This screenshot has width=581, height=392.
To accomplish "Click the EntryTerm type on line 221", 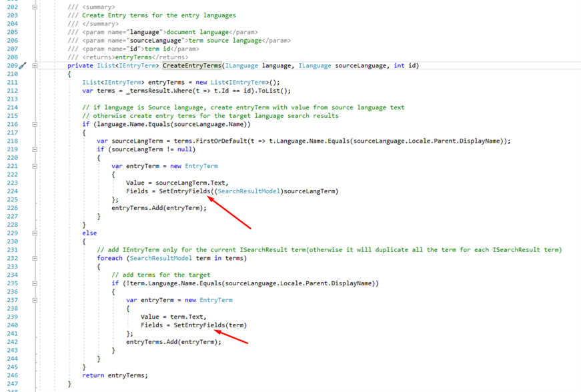I will [200, 166].
